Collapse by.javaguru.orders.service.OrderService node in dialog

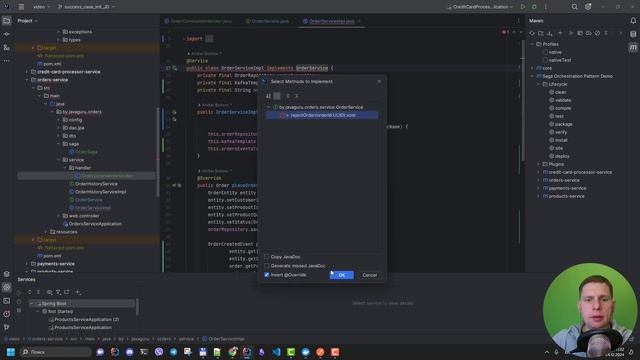click(269, 107)
